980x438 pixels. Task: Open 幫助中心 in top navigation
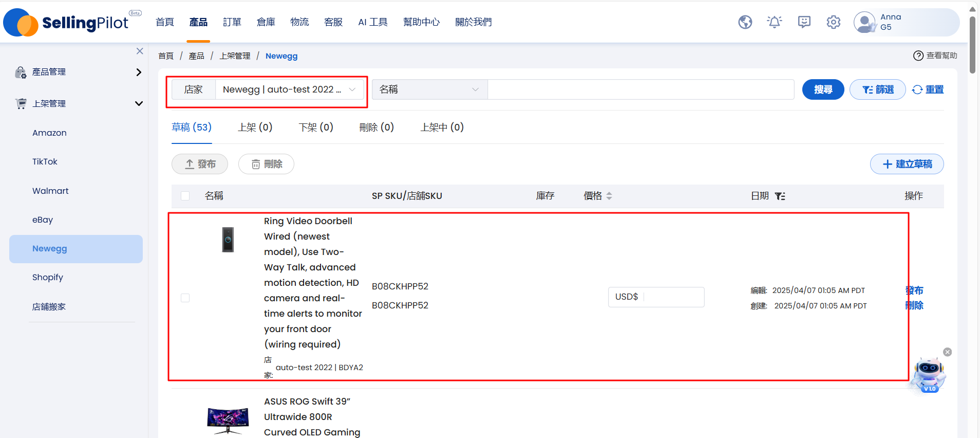[x=422, y=22]
